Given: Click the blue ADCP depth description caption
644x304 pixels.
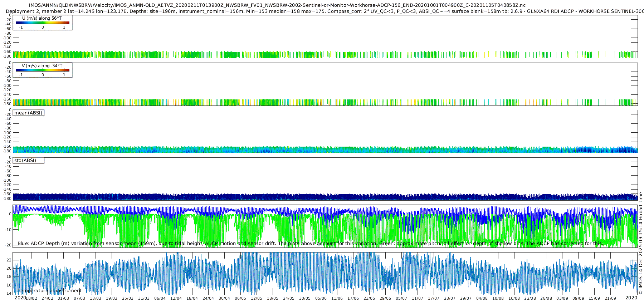Looking at the screenshot, I should [310, 243].
